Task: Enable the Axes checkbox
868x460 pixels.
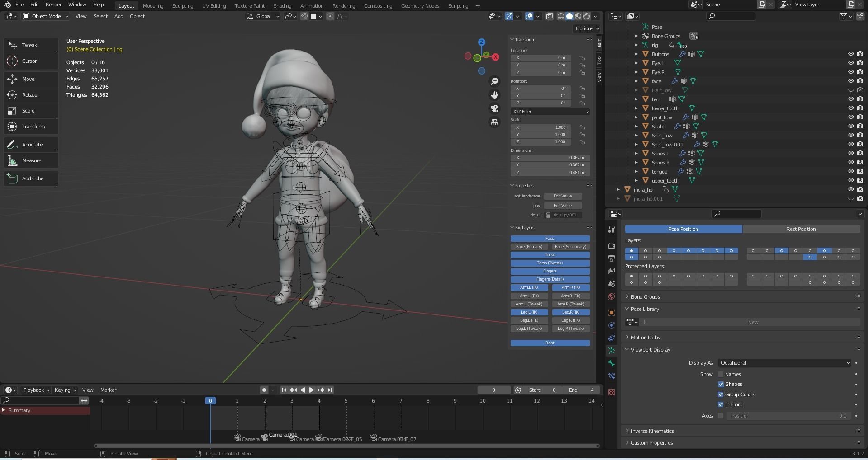Action: [721, 416]
